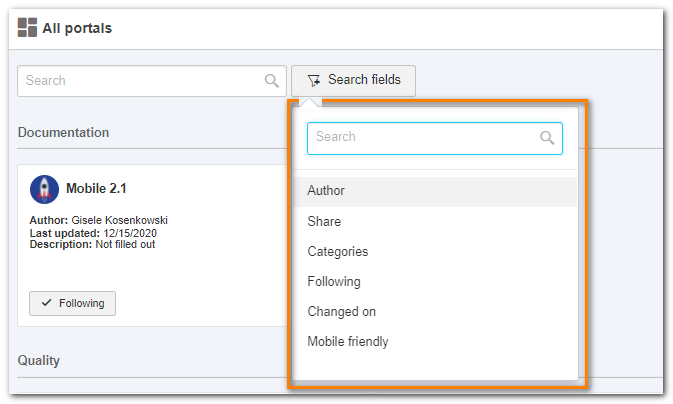Choose Following in the fields list
Screen dimensions: 673x404
coord(435,282)
